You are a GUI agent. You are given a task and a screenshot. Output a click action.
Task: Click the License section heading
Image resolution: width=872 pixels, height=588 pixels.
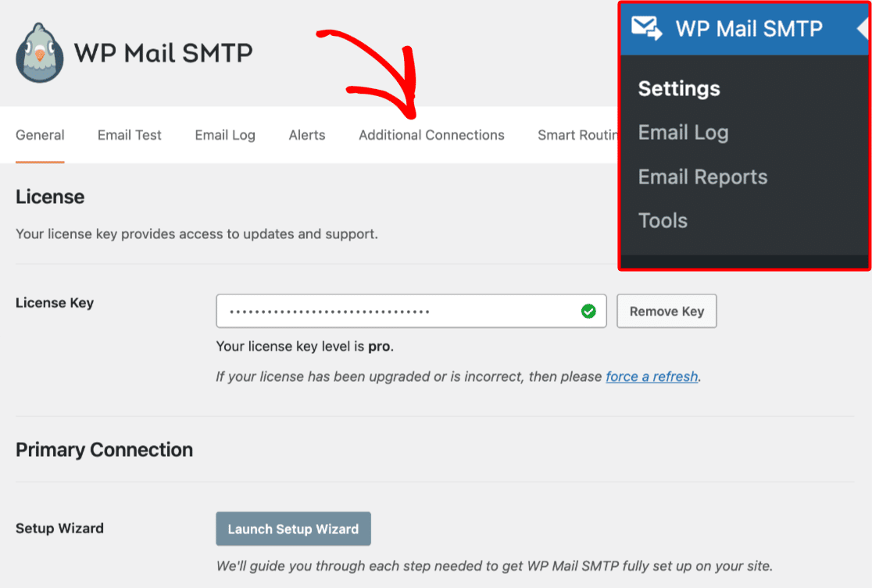click(50, 197)
